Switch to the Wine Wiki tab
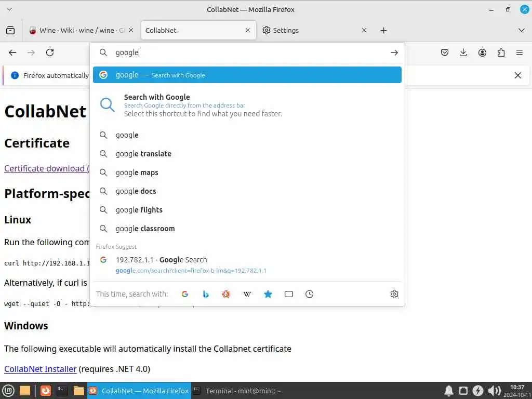Viewport: 532px width, 399px height. pos(82,30)
